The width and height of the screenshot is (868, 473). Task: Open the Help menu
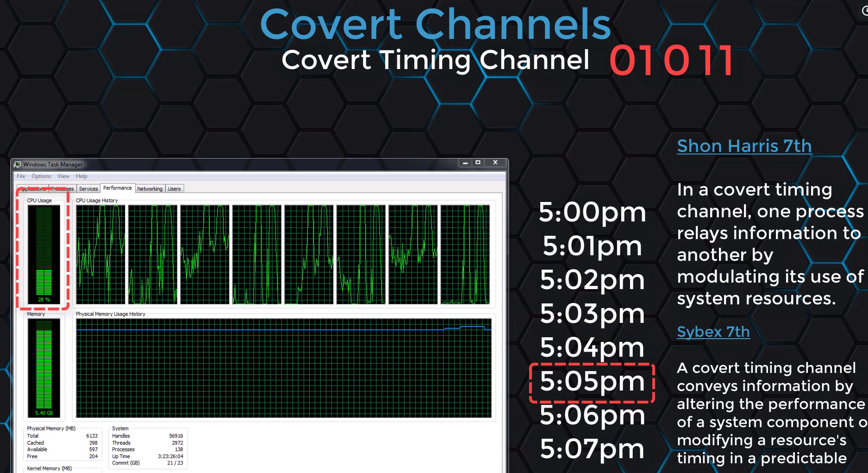(81, 176)
